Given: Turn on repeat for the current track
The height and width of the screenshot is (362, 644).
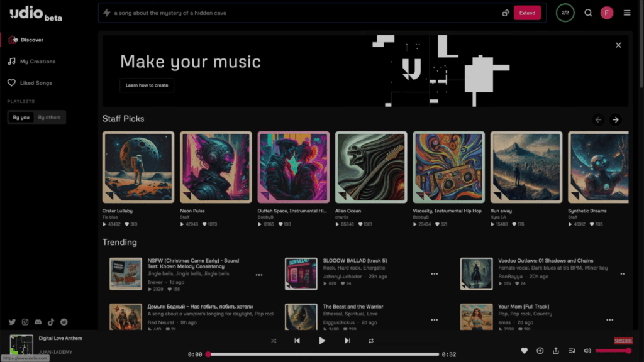Looking at the screenshot, I should coord(370,341).
